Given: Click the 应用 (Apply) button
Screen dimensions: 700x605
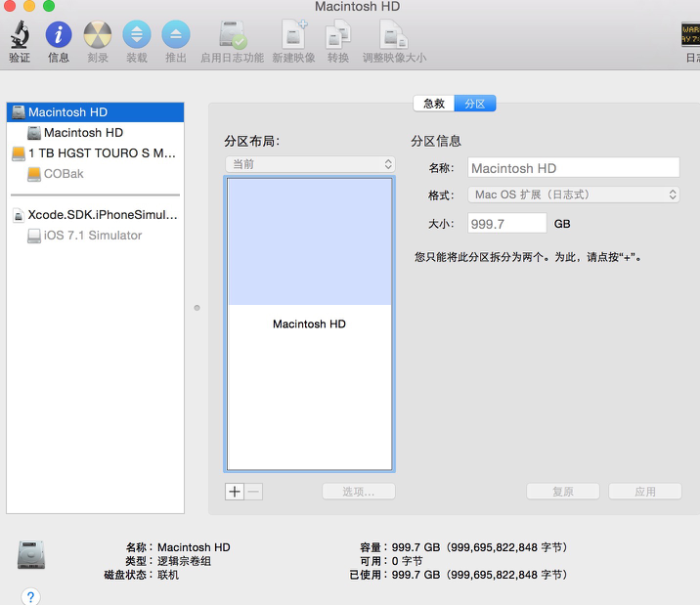Looking at the screenshot, I should pos(645,492).
